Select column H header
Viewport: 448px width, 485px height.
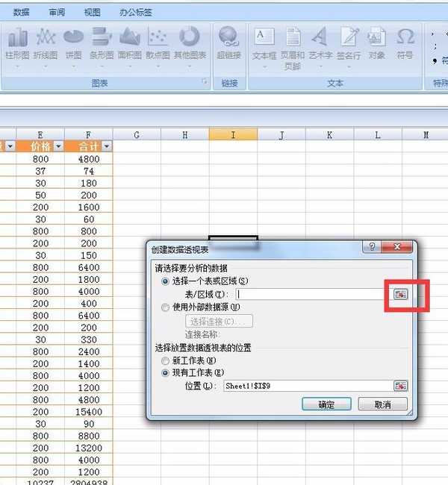[185, 135]
